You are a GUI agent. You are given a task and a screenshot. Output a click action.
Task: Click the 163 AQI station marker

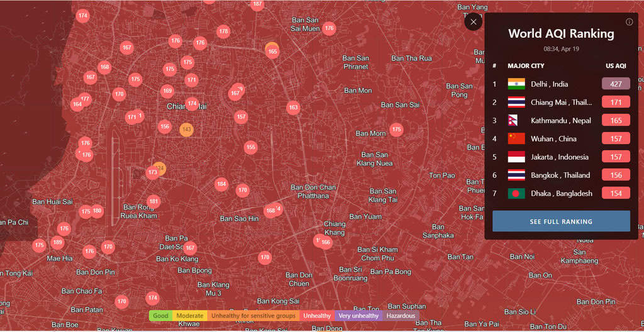(x=293, y=108)
